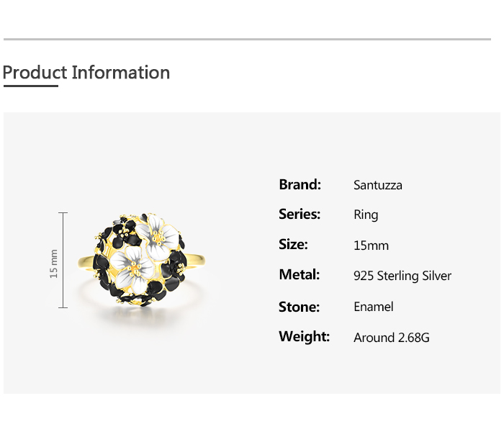504x437 pixels.
Task: Click the 925 Sterling Silver text
Action: click(402, 276)
